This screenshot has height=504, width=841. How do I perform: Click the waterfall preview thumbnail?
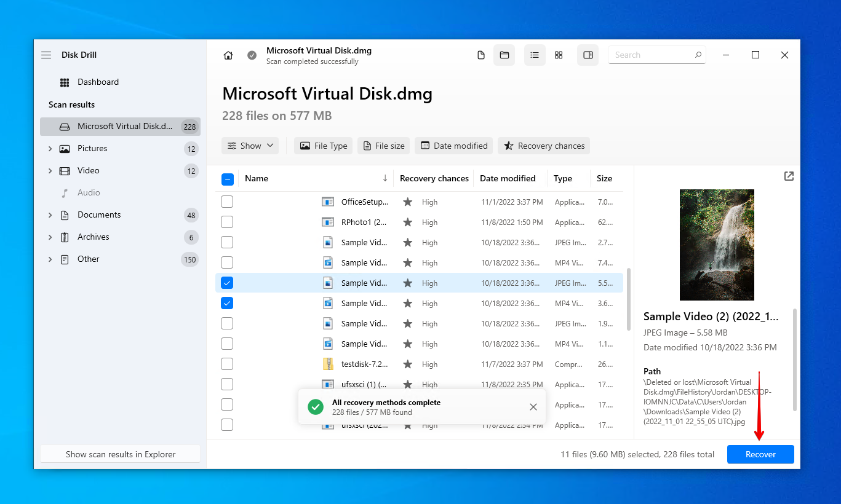point(717,245)
